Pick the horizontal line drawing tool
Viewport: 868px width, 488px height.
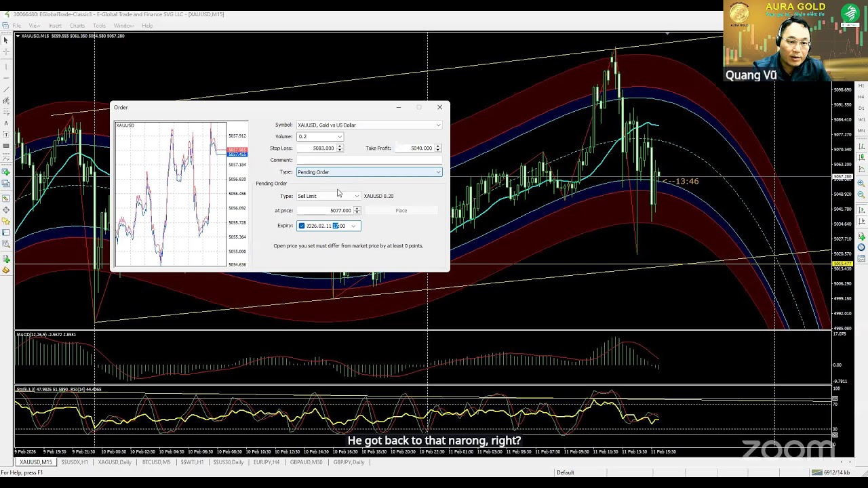click(6, 79)
